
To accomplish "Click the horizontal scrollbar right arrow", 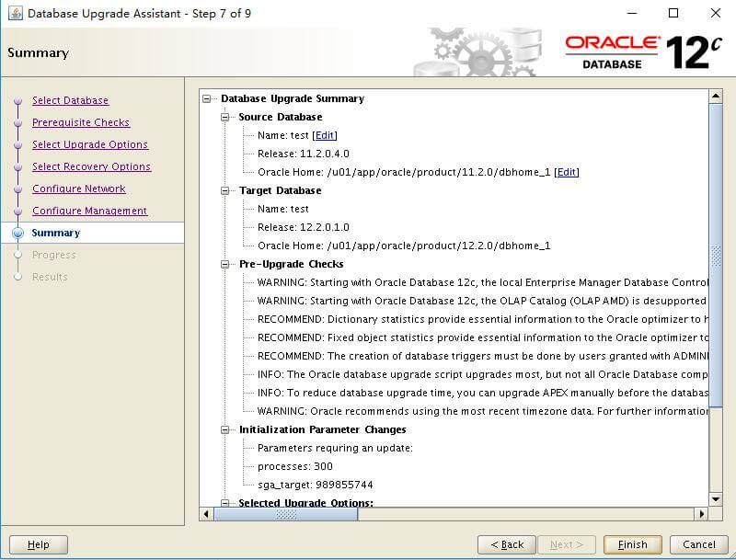I will point(702,514).
